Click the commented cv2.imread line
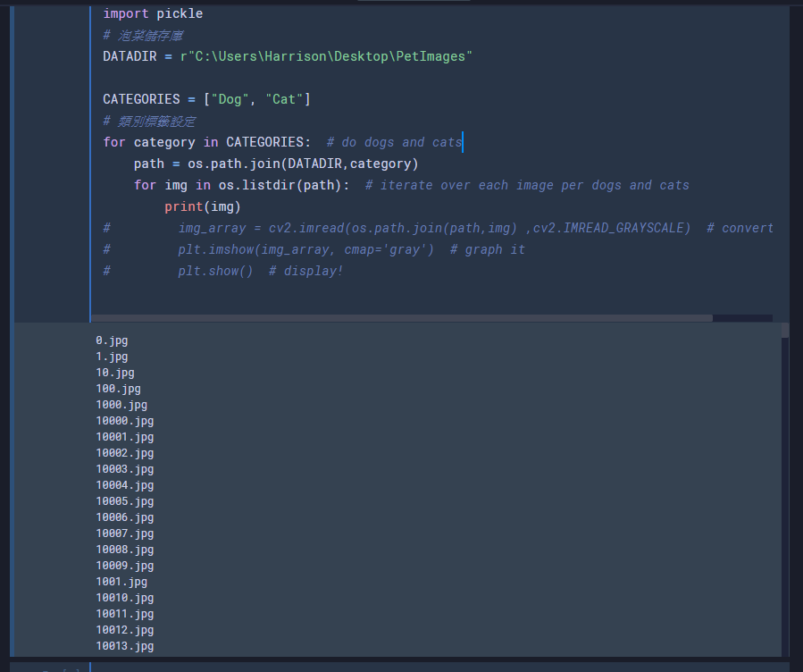This screenshot has width=803, height=672. point(438,229)
